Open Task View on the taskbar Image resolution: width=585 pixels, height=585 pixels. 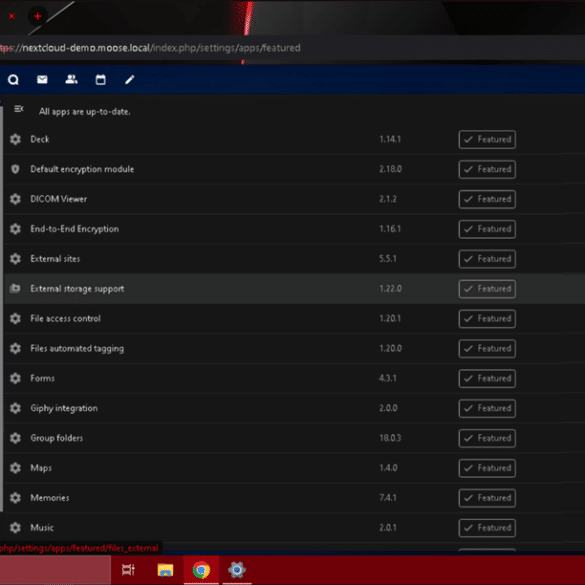(128, 570)
